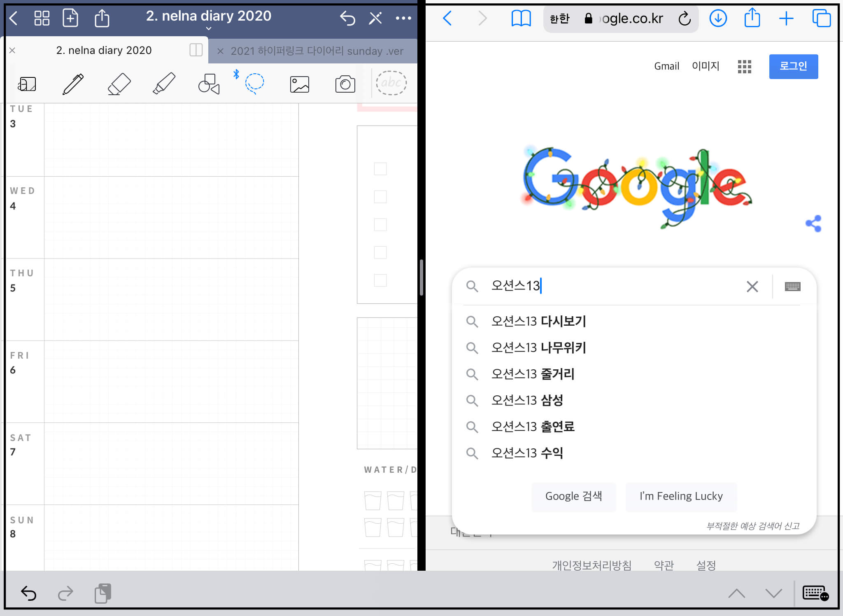The width and height of the screenshot is (843, 616).
Task: Open the insert Image tool
Action: point(299,84)
